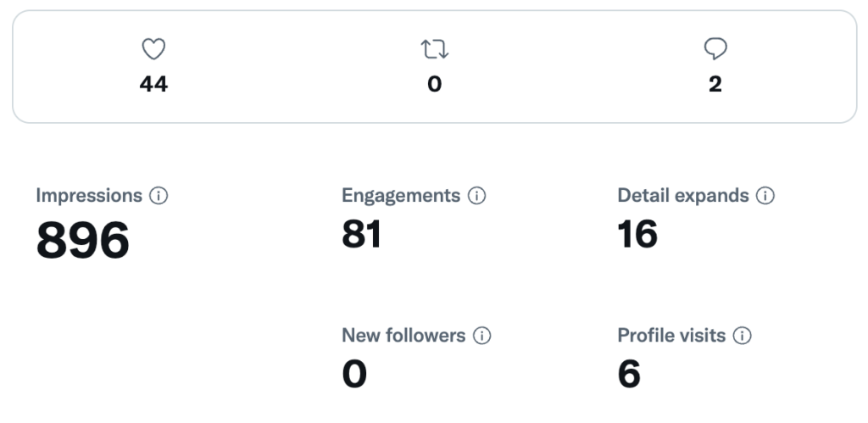Screen dimensions: 868x423
Task: Click the Detail expands label text
Action: tap(683, 196)
